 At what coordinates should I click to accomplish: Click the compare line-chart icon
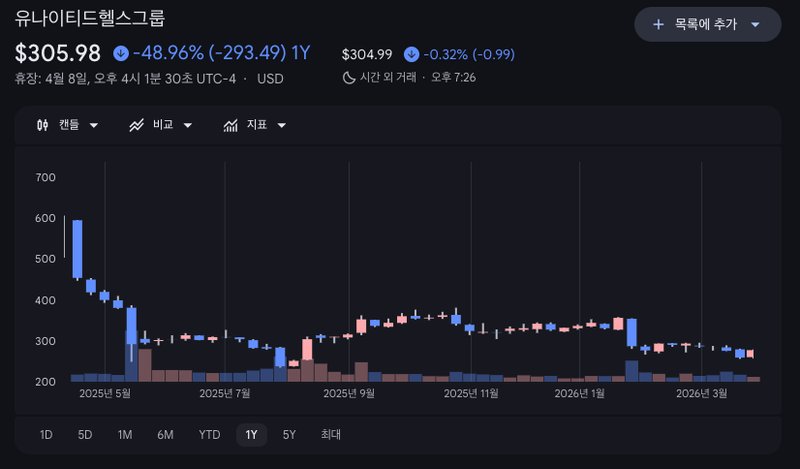pos(137,125)
